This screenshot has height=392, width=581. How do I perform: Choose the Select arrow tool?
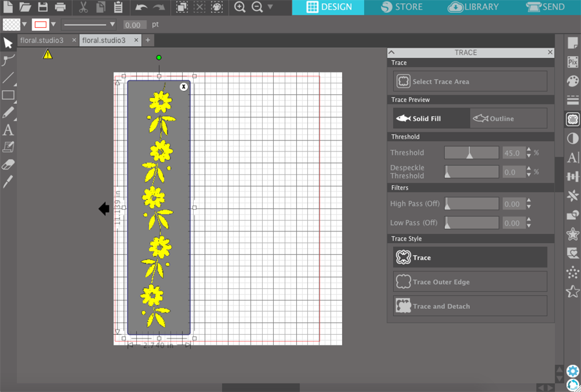tap(8, 43)
